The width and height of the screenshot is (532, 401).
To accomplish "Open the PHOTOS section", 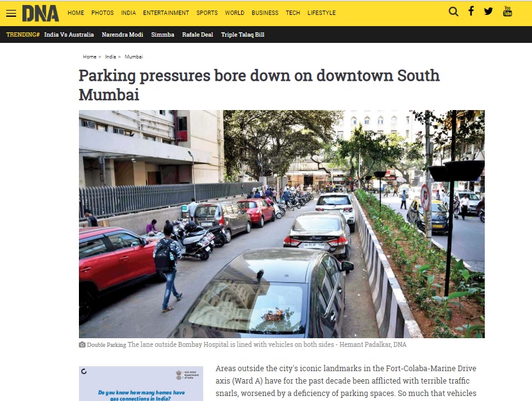I will (x=103, y=13).
